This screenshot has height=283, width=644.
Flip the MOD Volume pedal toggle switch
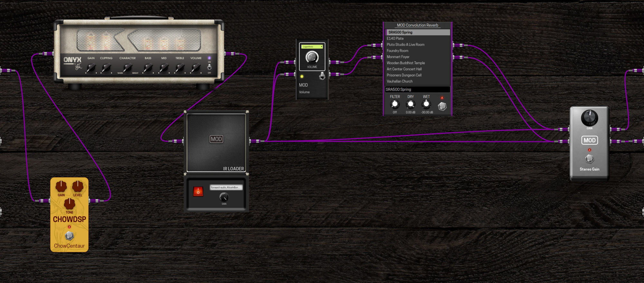pos(322,76)
